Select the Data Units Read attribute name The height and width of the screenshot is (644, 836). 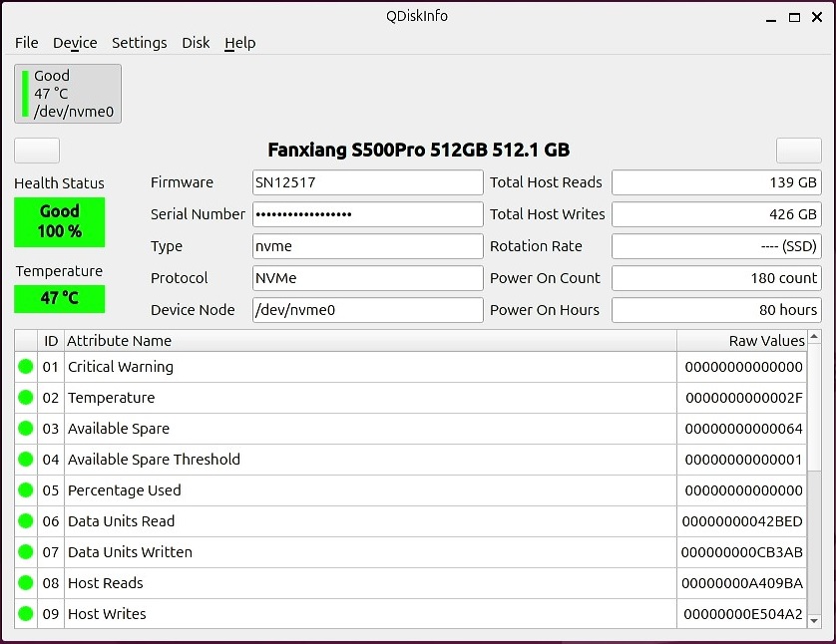pos(121,521)
